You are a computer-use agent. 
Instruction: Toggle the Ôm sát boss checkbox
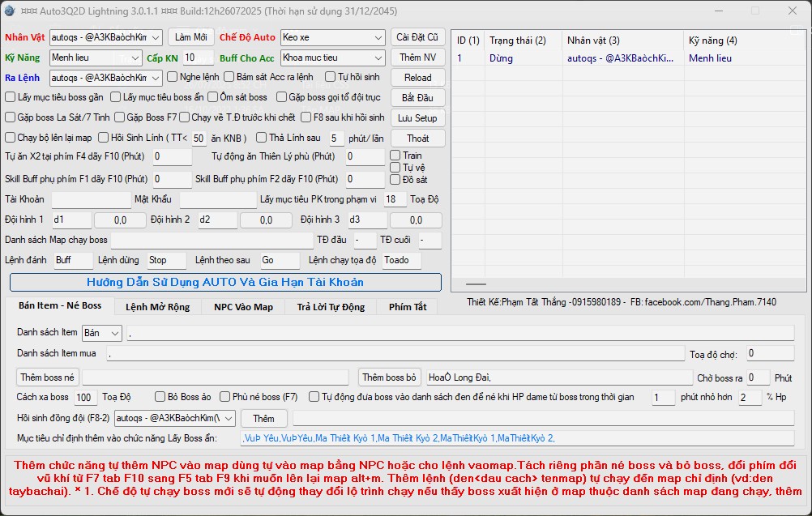point(213,97)
